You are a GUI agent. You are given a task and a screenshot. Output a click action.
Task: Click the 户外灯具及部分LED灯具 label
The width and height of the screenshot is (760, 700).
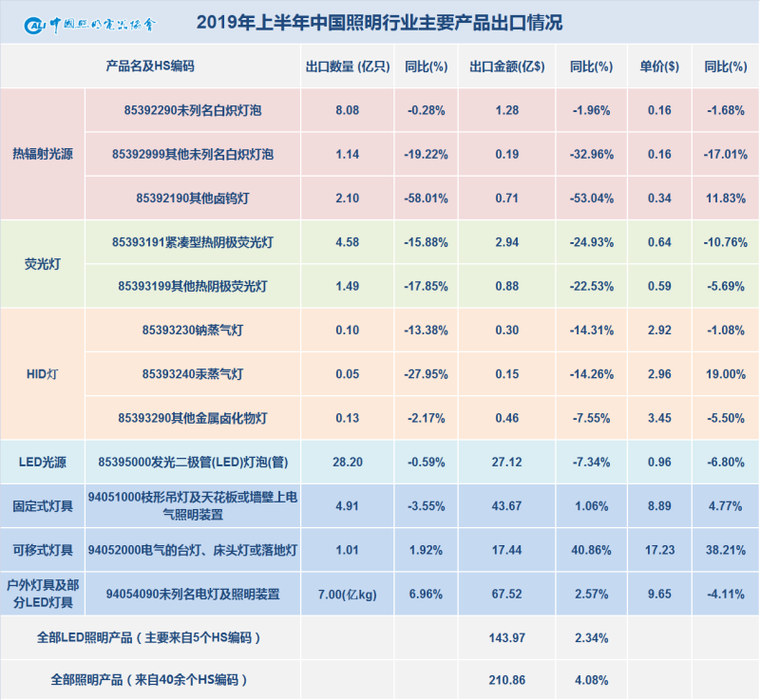pos(45,593)
